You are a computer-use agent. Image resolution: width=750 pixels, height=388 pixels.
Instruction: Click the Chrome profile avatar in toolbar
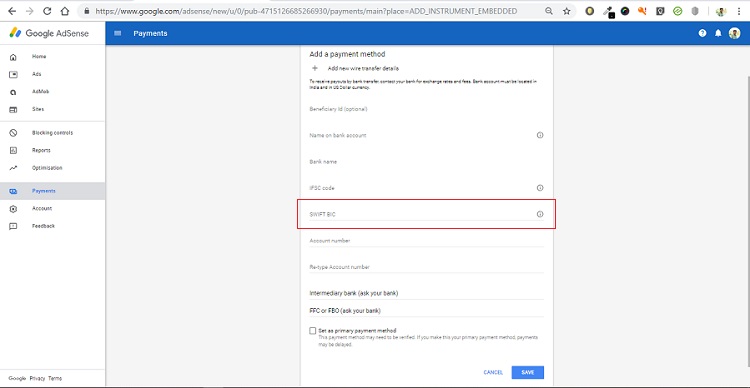721,11
